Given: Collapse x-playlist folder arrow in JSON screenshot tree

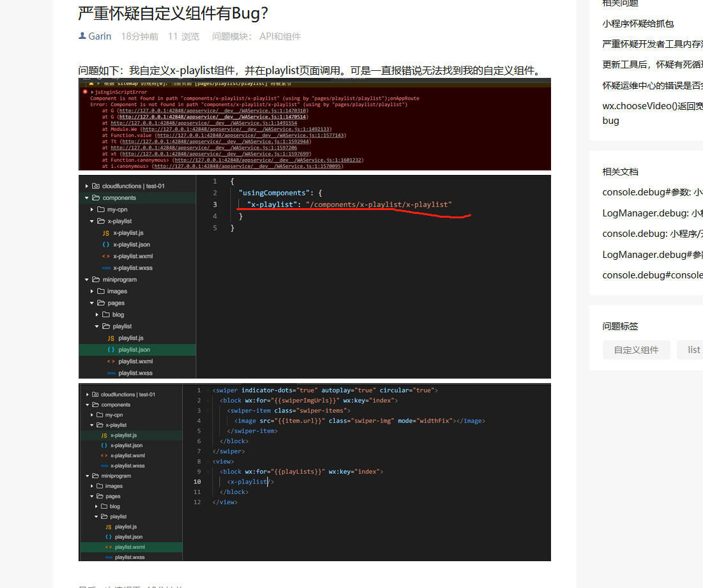Looking at the screenshot, I should [x=92, y=221].
